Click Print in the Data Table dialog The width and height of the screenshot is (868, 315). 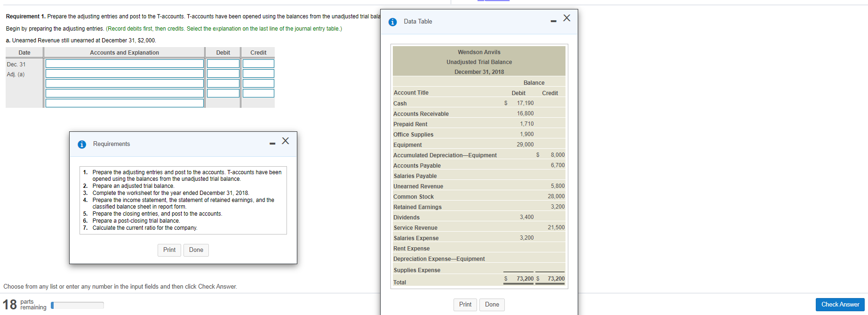(465, 305)
